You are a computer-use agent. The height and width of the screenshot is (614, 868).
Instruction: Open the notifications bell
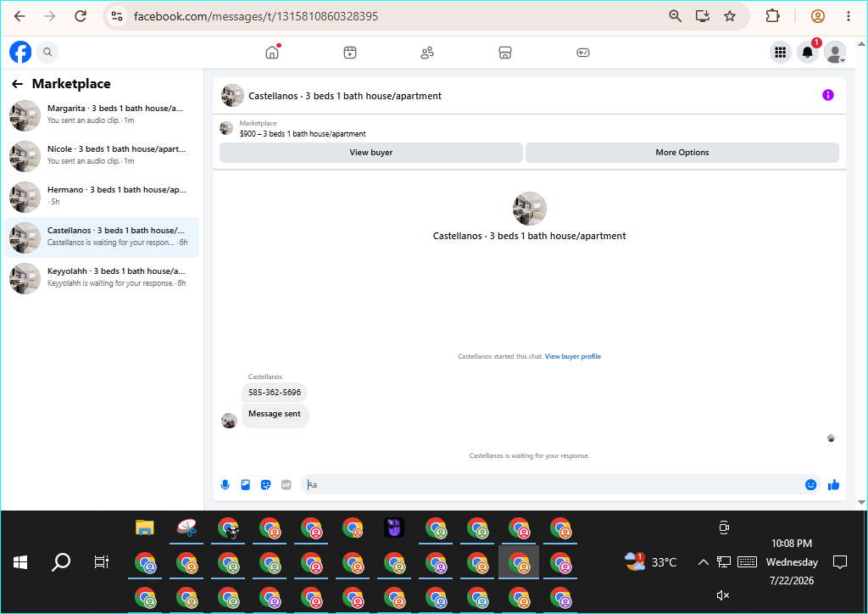pyautogui.click(x=808, y=53)
